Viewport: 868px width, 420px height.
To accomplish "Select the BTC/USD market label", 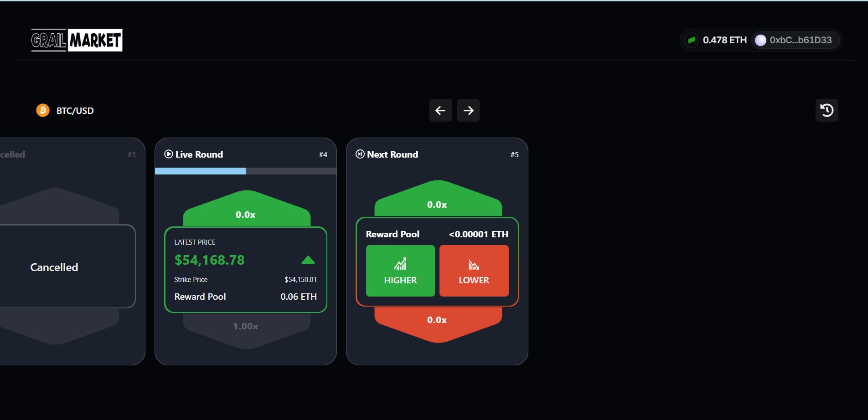I will (x=75, y=111).
